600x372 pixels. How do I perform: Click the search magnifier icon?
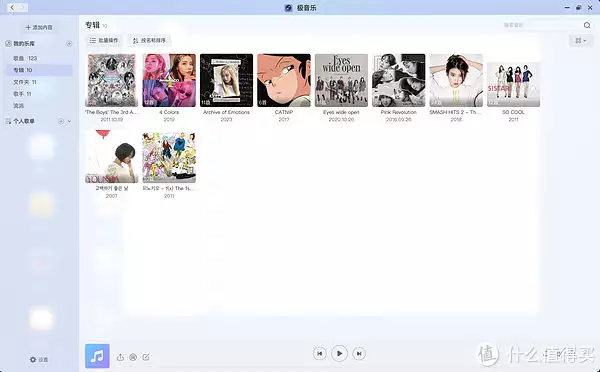pyautogui.click(x=587, y=25)
